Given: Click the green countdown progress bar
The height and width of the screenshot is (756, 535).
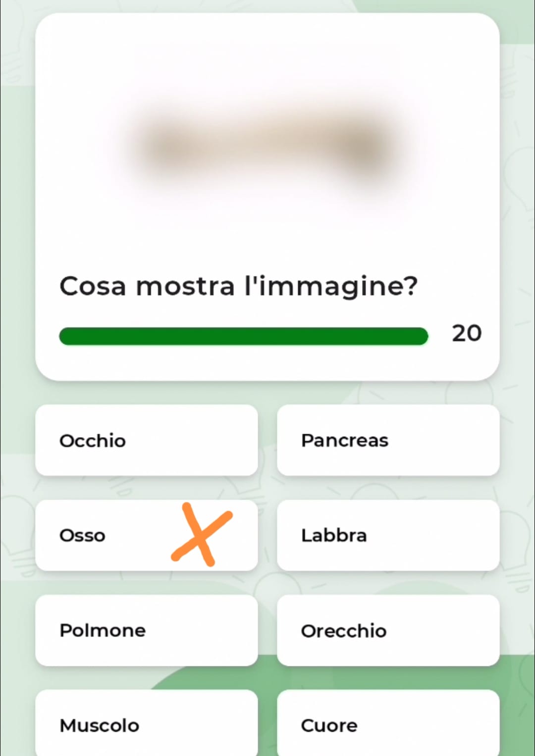Looking at the screenshot, I should pos(243,336).
